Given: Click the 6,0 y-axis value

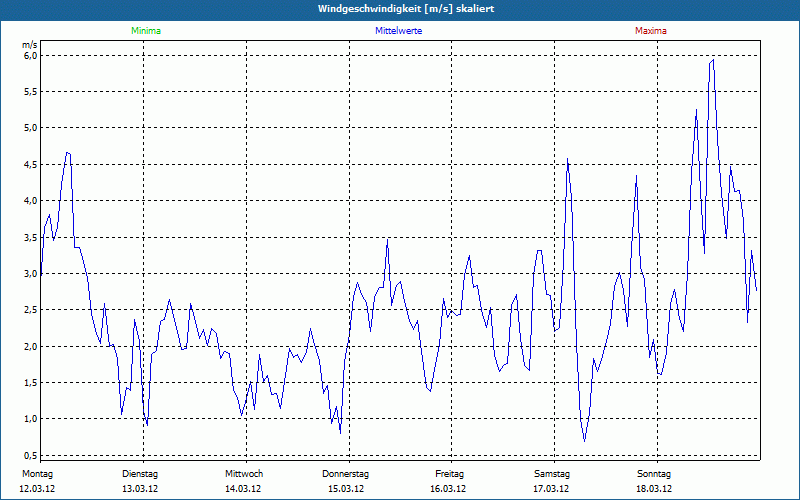Looking at the screenshot, I should 31,55.
